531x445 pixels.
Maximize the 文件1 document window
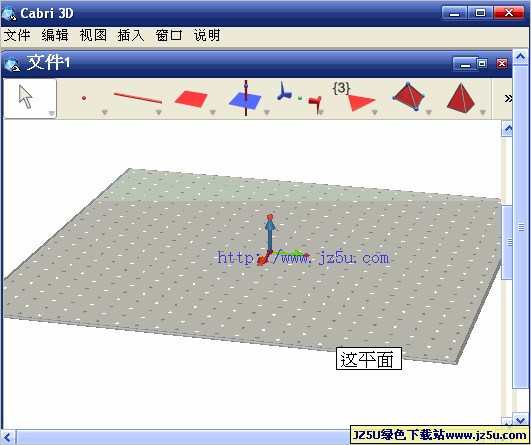pos(482,63)
